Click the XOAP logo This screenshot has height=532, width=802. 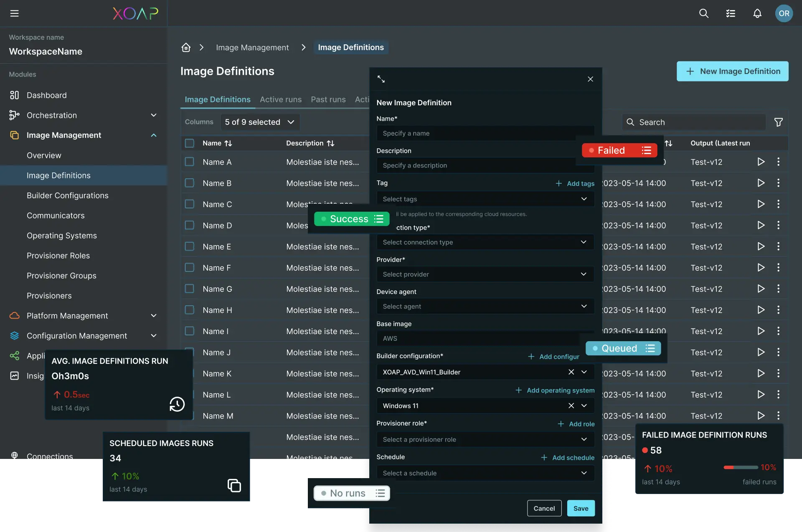135,13
